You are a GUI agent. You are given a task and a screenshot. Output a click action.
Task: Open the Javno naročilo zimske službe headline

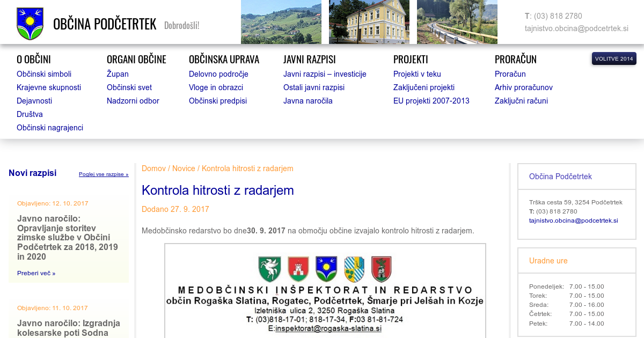point(67,238)
